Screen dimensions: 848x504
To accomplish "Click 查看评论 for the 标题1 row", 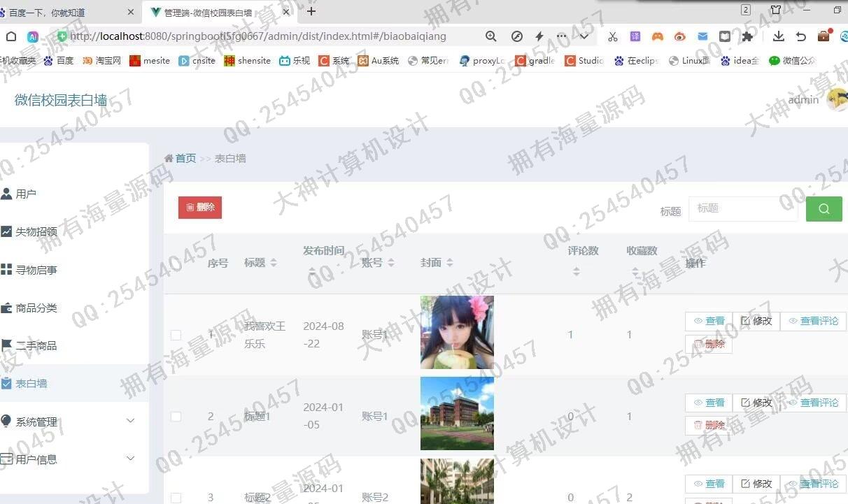I will pos(813,403).
